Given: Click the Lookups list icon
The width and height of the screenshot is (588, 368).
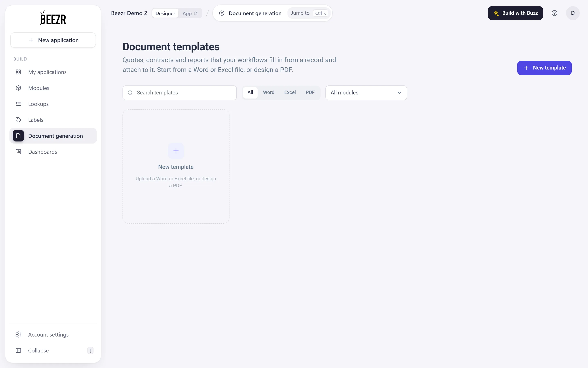Looking at the screenshot, I should point(18,104).
